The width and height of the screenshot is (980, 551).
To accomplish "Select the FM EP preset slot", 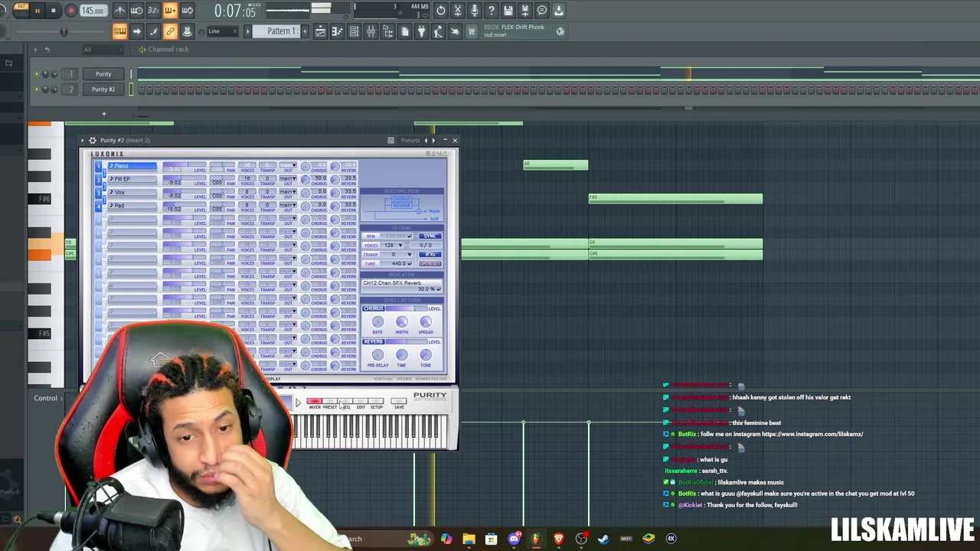I will (132, 179).
